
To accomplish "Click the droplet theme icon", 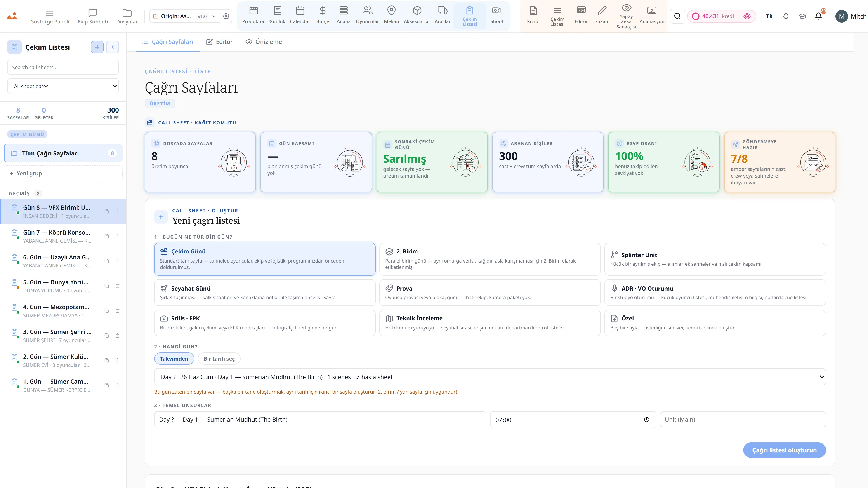I will tap(786, 16).
